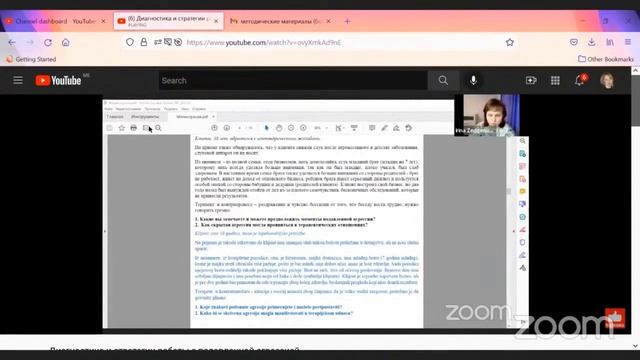
Task: Reload the current page
Action: pyautogui.click(x=48, y=42)
